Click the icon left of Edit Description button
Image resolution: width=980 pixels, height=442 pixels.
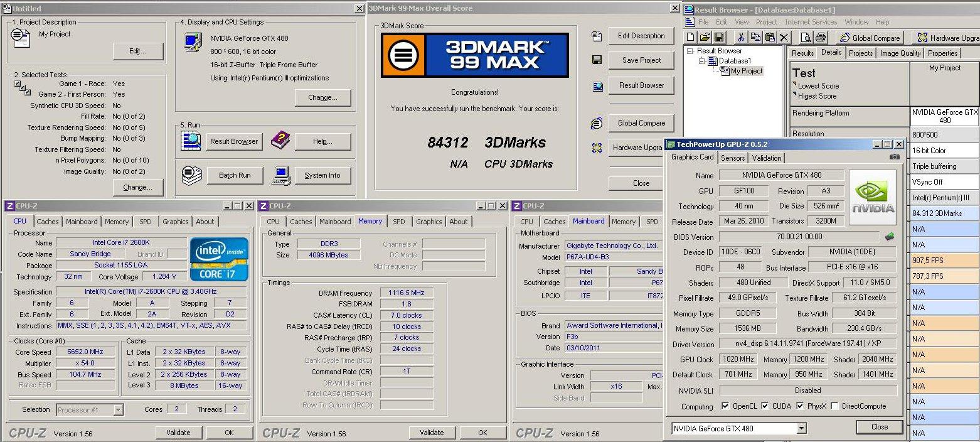[x=597, y=36]
